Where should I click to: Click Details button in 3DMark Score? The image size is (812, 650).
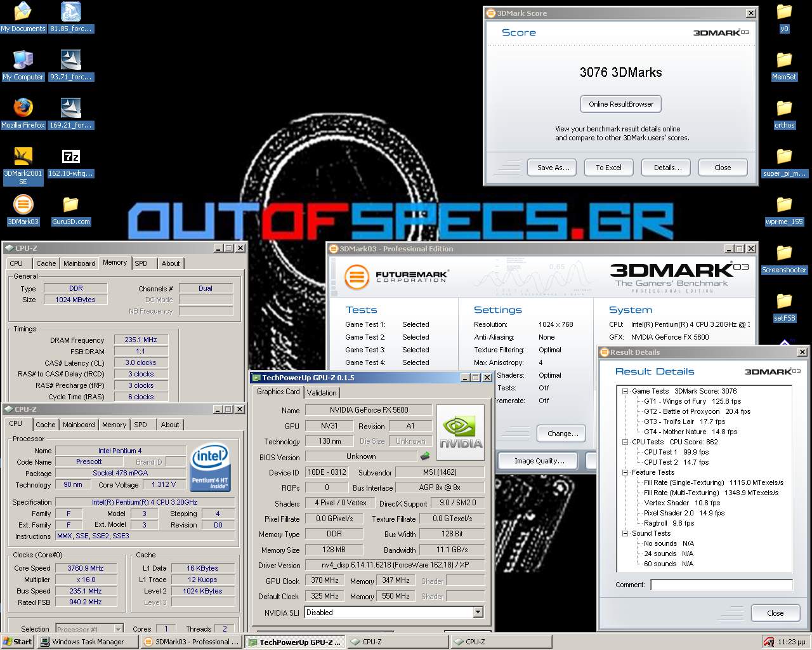tap(667, 168)
